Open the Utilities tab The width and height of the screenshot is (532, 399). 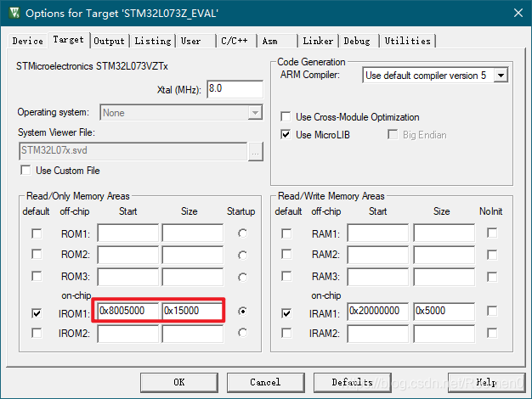click(x=407, y=41)
